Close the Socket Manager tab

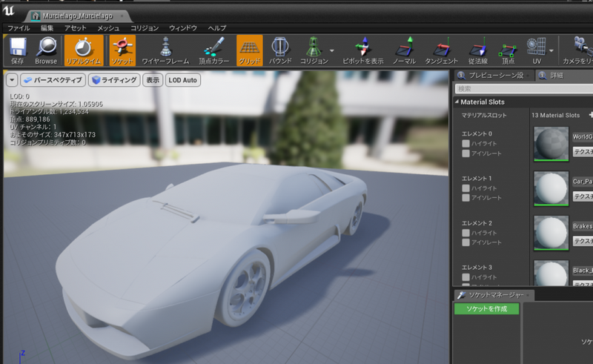[528, 295]
